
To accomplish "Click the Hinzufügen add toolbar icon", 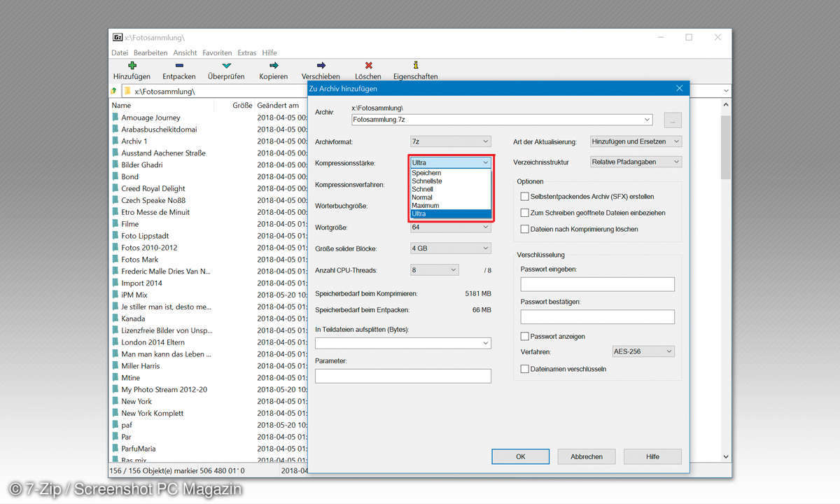I will [132, 65].
